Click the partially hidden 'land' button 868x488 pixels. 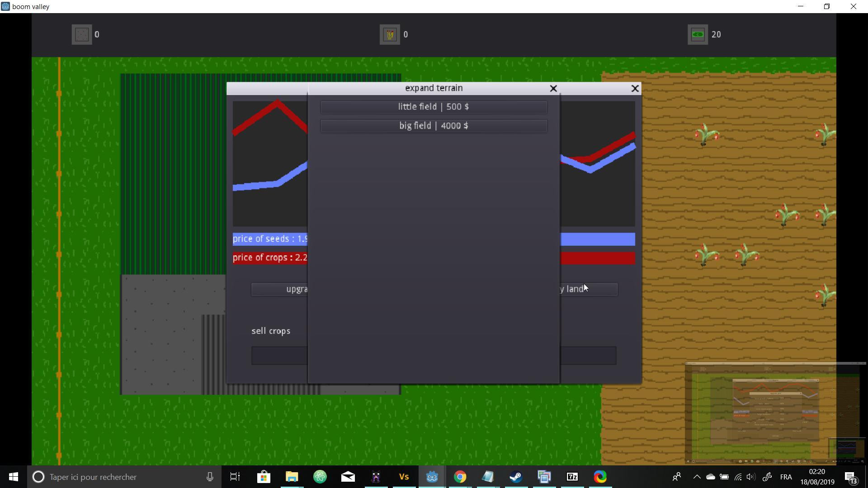pos(589,289)
